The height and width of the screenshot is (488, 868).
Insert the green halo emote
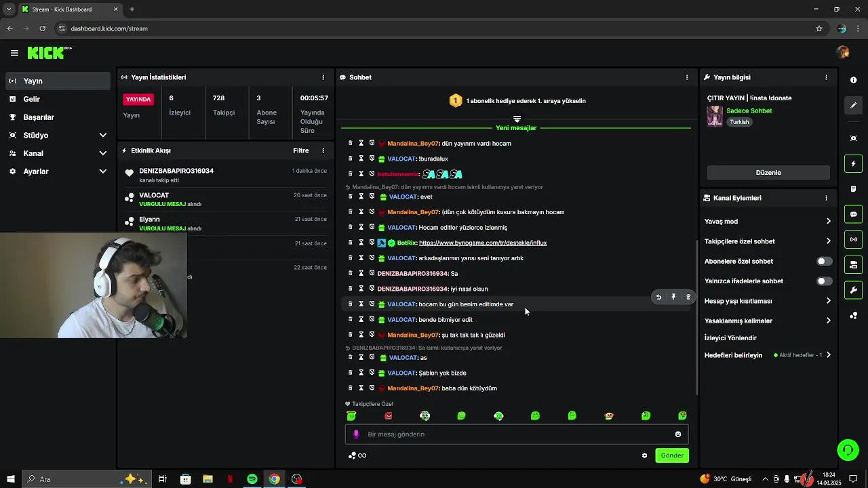click(x=351, y=415)
